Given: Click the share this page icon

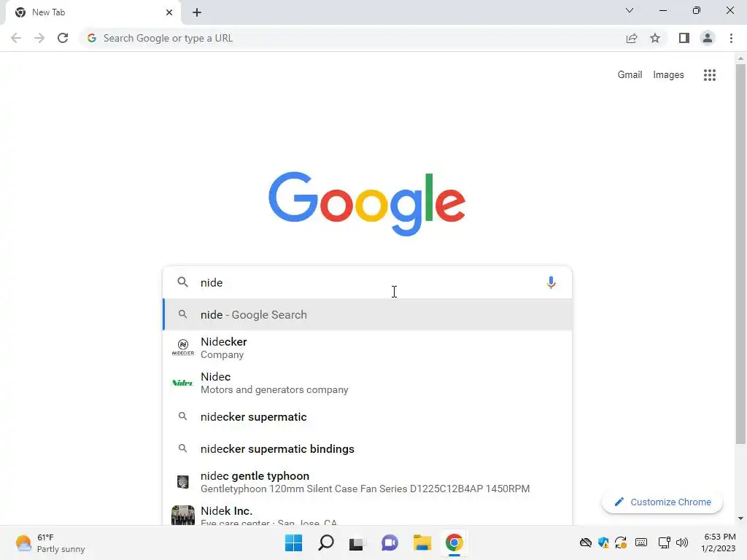Looking at the screenshot, I should coord(632,38).
